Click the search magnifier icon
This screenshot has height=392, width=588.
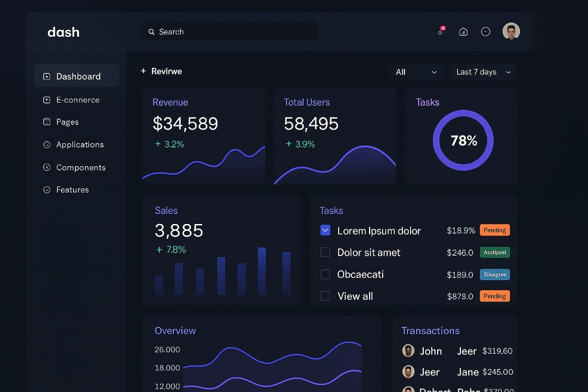coord(151,31)
